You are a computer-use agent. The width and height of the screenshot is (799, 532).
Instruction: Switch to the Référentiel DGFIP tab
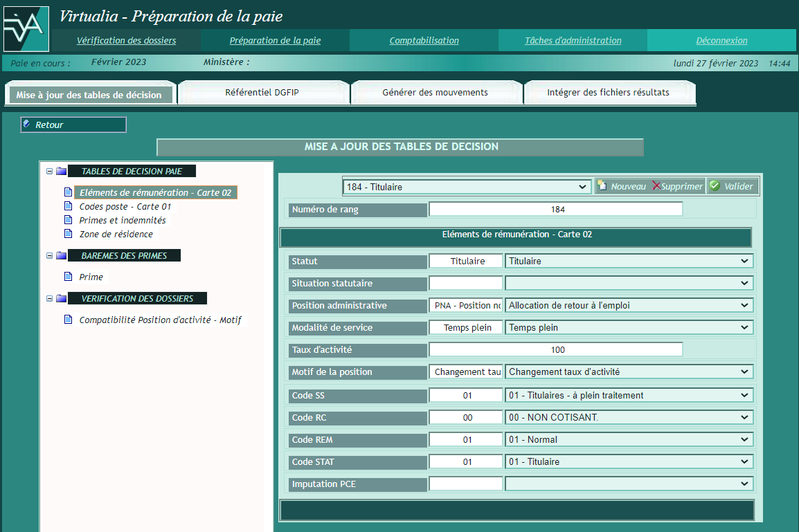point(262,92)
